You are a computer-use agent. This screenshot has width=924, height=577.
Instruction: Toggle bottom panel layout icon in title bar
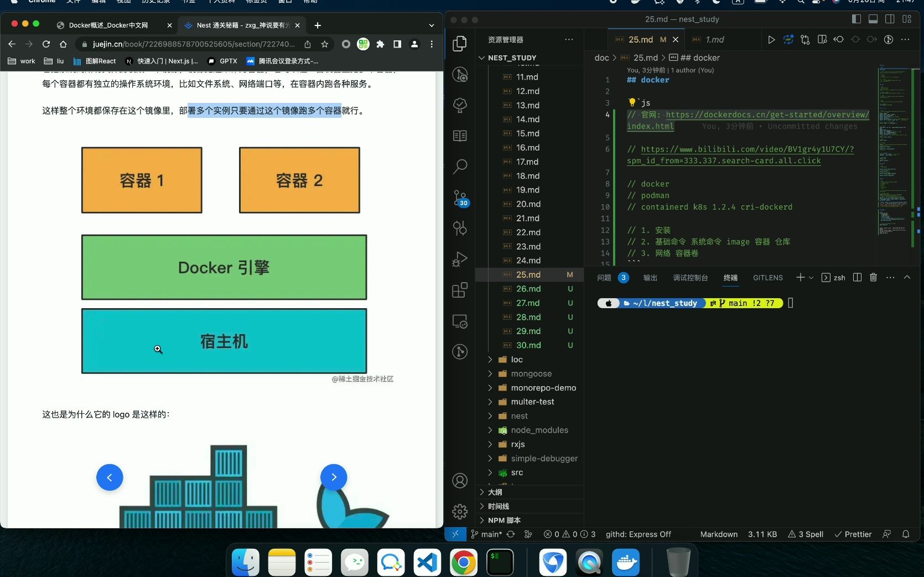pyautogui.click(x=873, y=19)
